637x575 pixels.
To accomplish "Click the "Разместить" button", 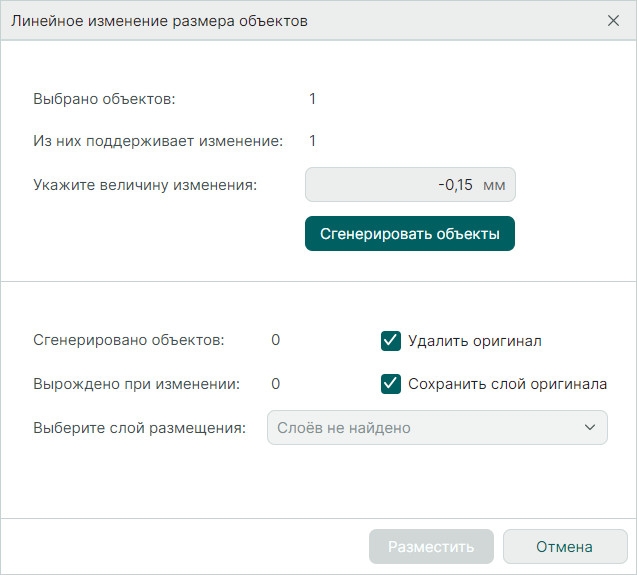I will tap(431, 547).
